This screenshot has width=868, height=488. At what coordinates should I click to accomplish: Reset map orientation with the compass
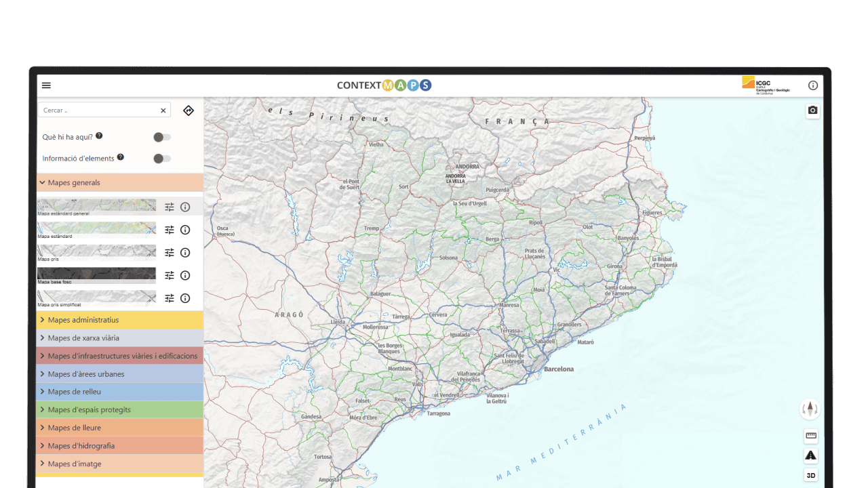810,409
